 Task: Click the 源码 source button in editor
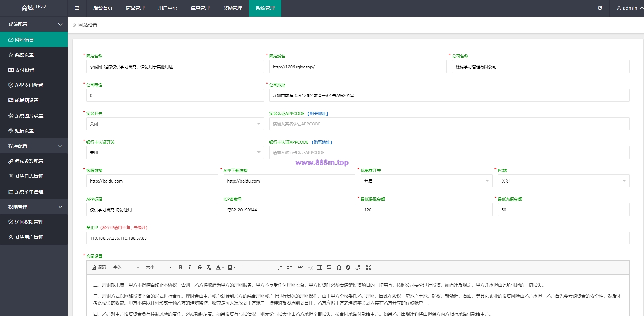coord(99,267)
